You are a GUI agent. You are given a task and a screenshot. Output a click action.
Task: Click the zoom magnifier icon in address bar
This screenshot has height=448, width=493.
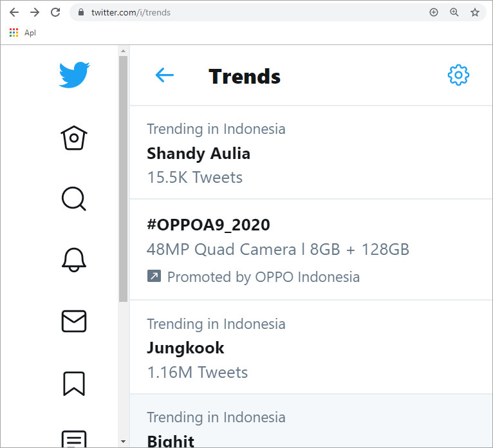click(x=454, y=12)
